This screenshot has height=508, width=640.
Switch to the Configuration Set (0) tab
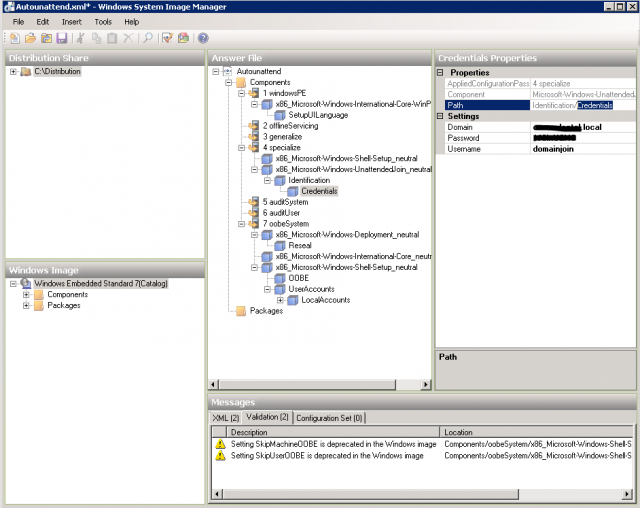pos(330,417)
